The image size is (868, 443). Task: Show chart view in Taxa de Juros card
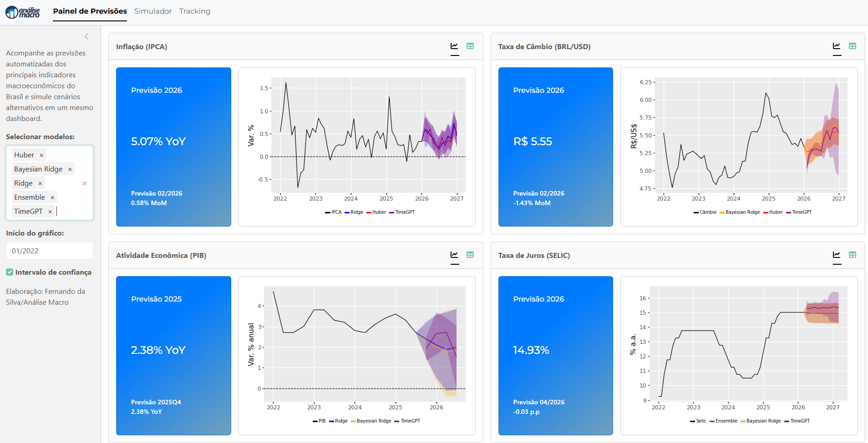837,255
